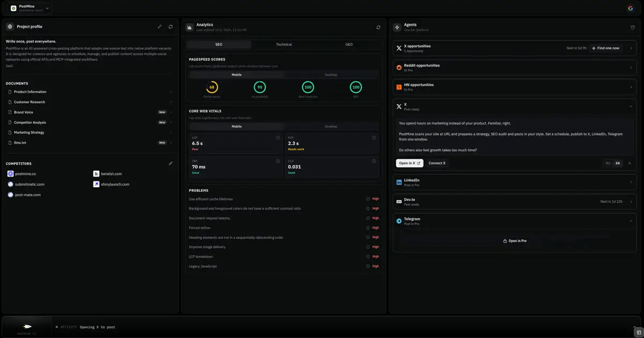Click the Hacker News agent icon
Viewport: 644px width, 338px height.
point(399,87)
